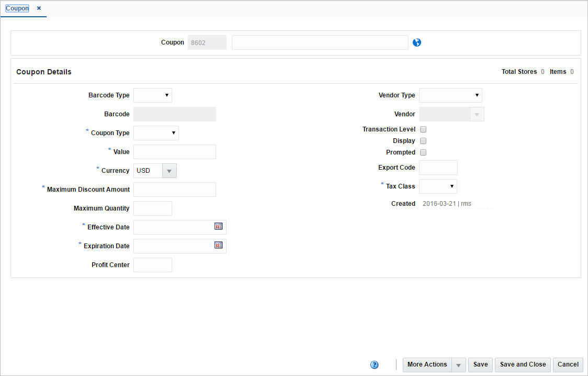Click the Maximum Discount Amount field
This screenshot has width=588, height=376.
coord(175,190)
